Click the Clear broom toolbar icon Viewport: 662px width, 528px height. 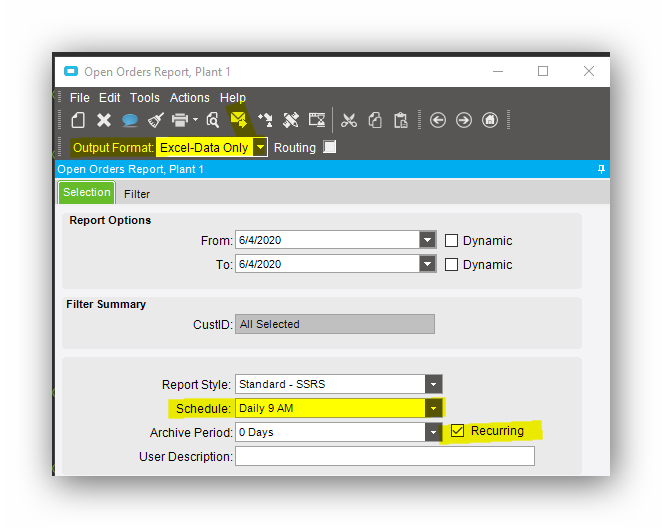(x=155, y=120)
